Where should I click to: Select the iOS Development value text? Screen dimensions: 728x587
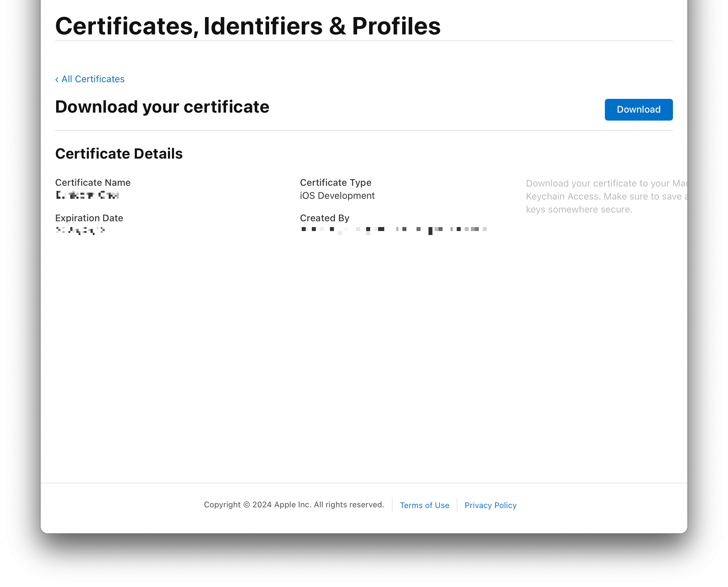click(x=337, y=196)
